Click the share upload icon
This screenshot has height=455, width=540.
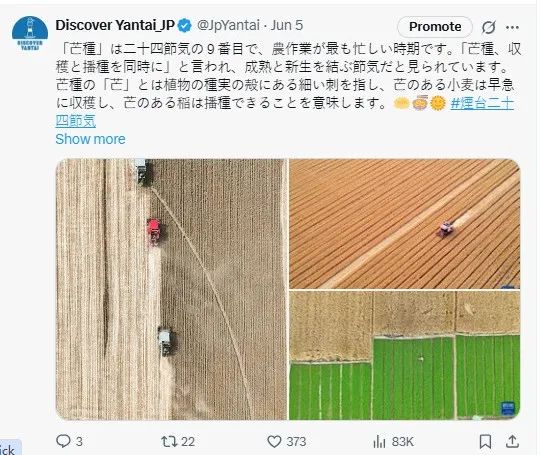(512, 442)
